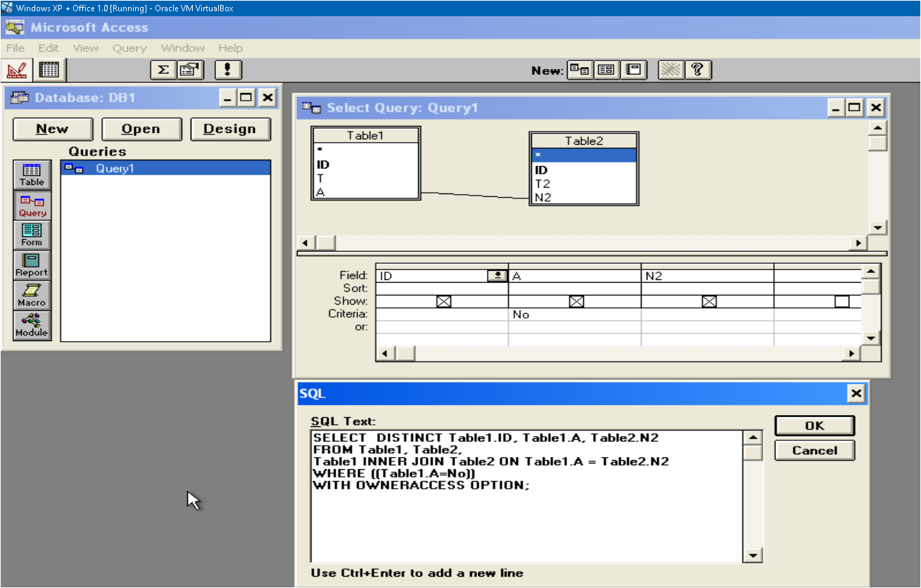
Task: Click the join line between Table1 and Table2
Action: coord(475,196)
